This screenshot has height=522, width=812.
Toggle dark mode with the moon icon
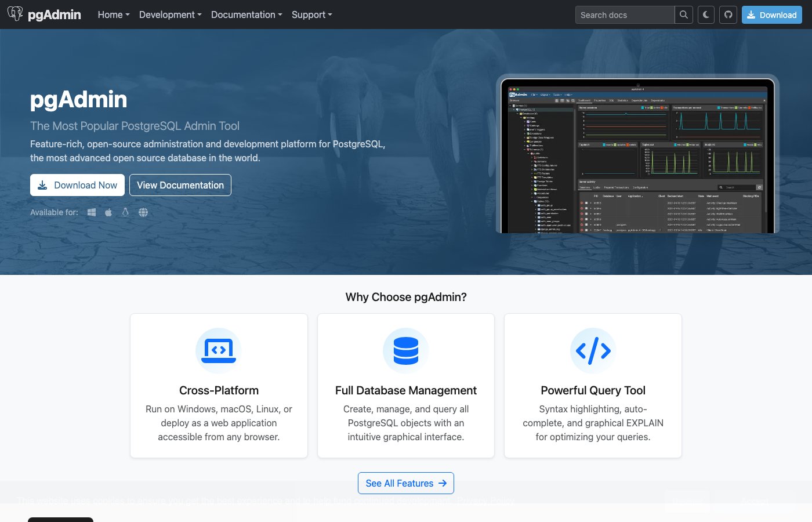pos(705,14)
